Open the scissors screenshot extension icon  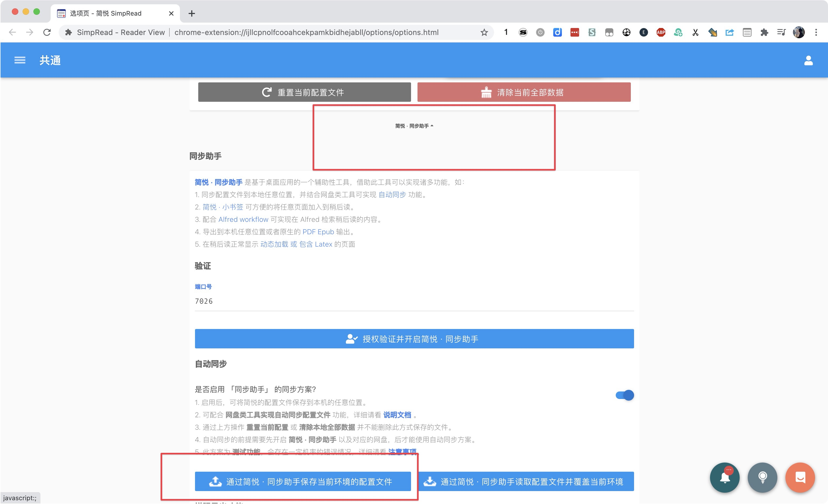point(695,32)
